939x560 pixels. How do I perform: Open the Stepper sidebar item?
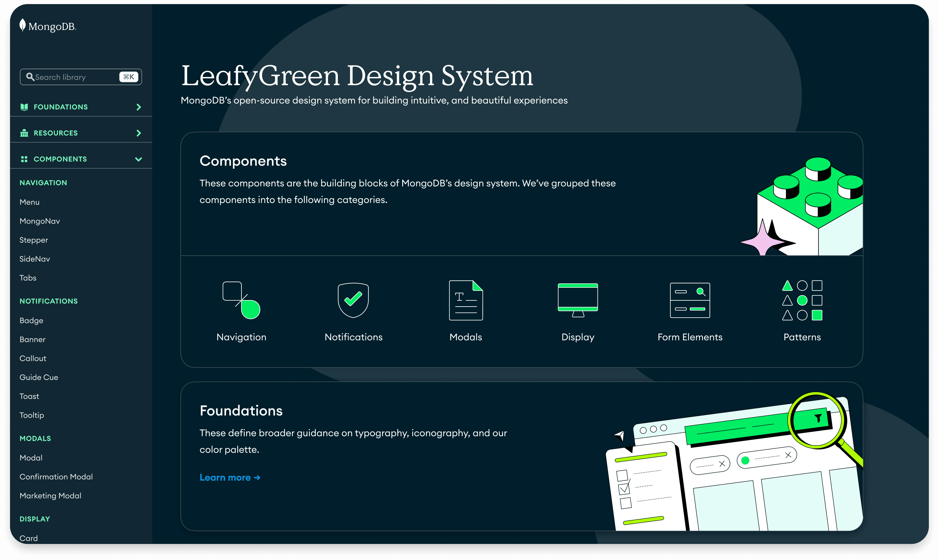(33, 240)
